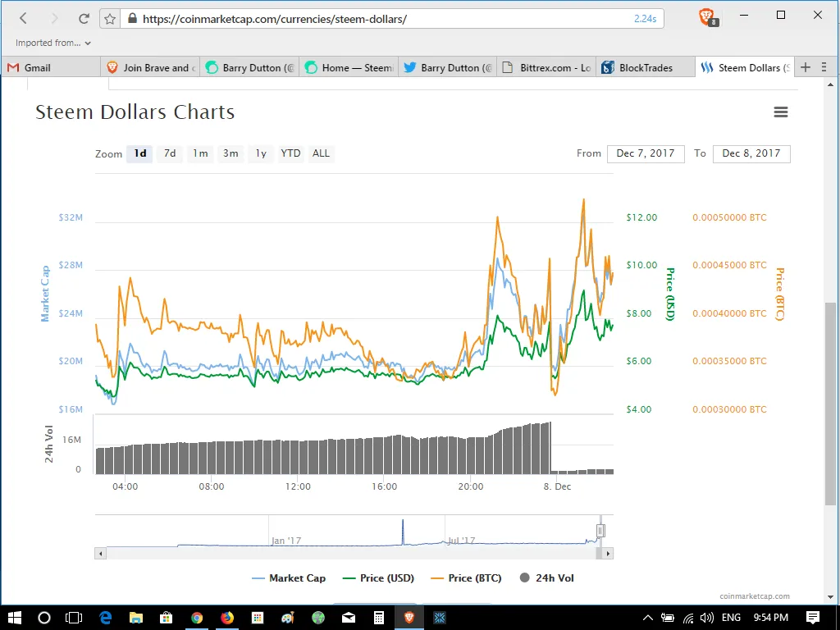Image resolution: width=840 pixels, height=630 pixels.
Task: Open network wifi icon in tray
Action: click(688, 619)
